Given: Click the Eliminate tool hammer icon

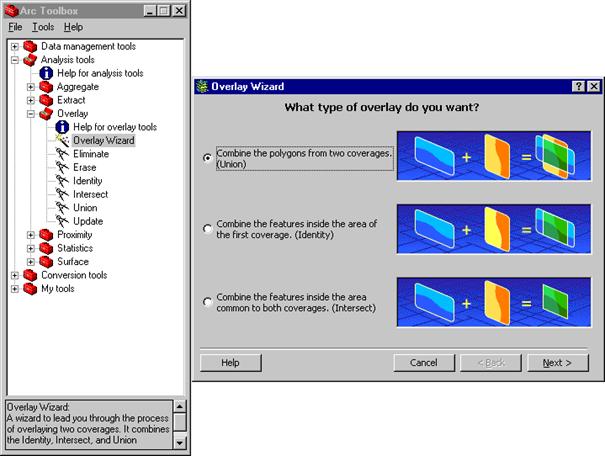Looking at the screenshot, I should (x=63, y=154).
